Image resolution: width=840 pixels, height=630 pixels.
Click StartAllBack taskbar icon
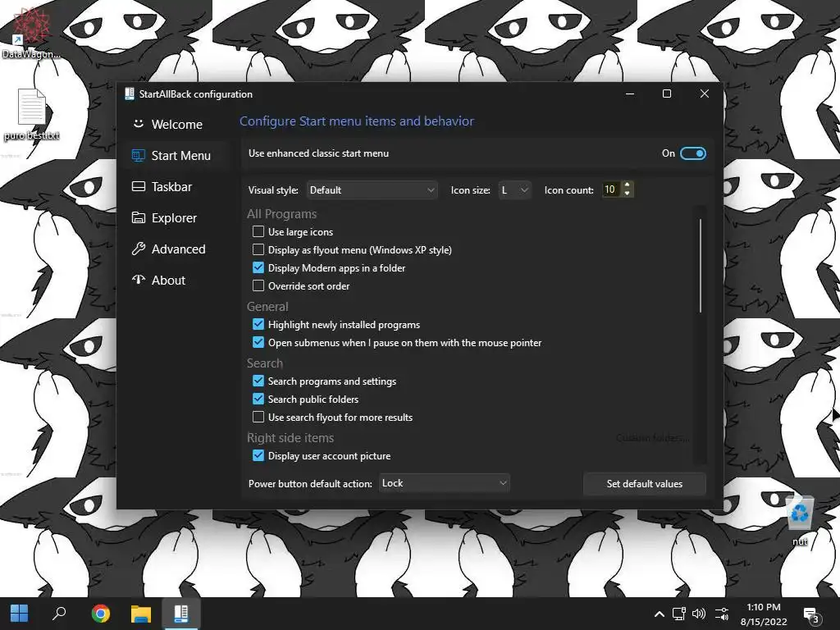coord(181,614)
